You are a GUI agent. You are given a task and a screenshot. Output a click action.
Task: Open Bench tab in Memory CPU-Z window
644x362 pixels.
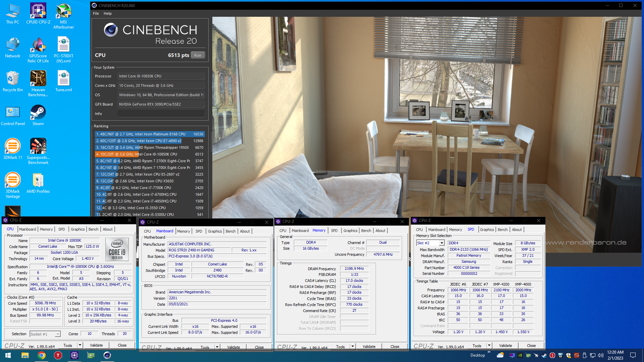click(366, 231)
